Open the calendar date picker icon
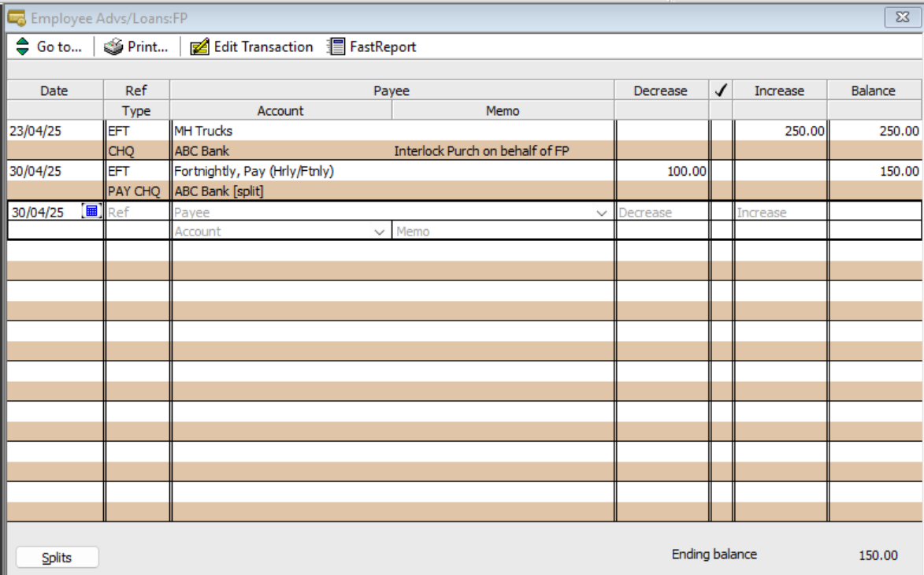 click(91, 211)
